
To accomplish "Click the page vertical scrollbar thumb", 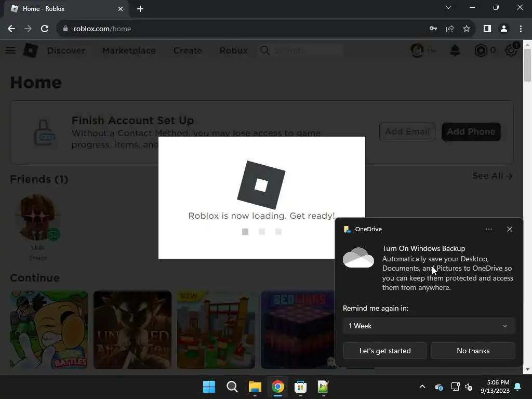I will tap(527, 65).
